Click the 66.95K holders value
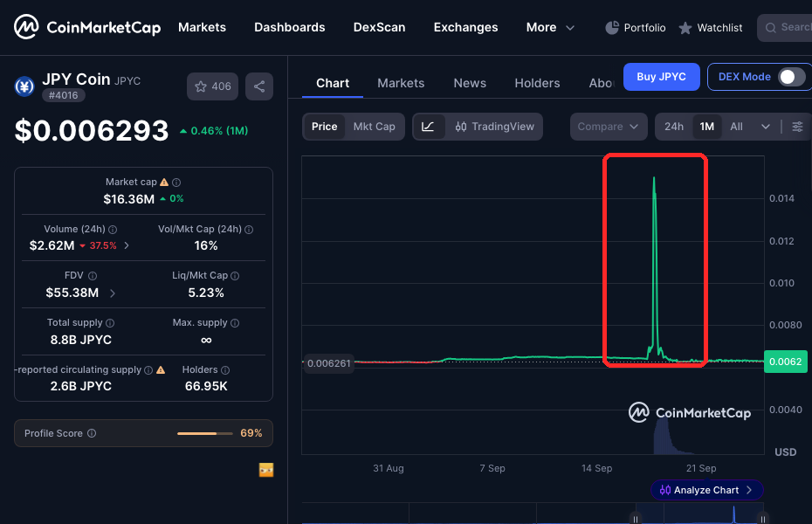 click(x=206, y=386)
